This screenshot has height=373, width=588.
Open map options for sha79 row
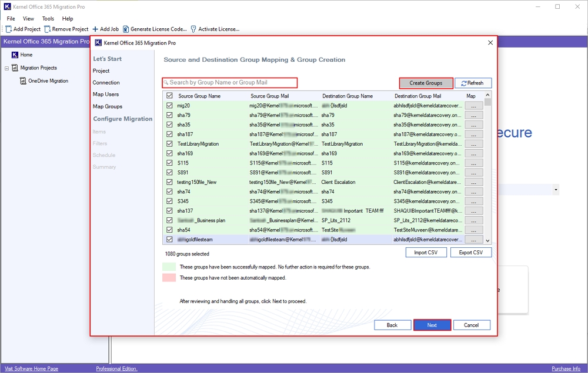[473, 115]
